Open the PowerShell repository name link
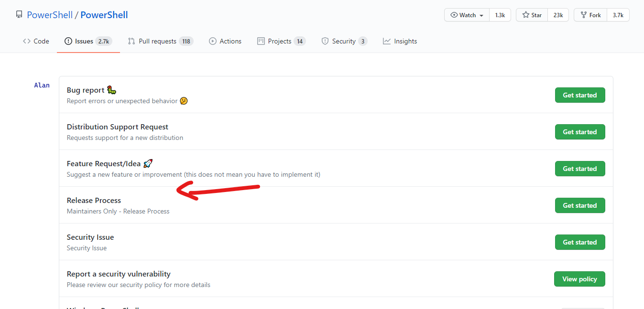644x309 pixels. (104, 15)
